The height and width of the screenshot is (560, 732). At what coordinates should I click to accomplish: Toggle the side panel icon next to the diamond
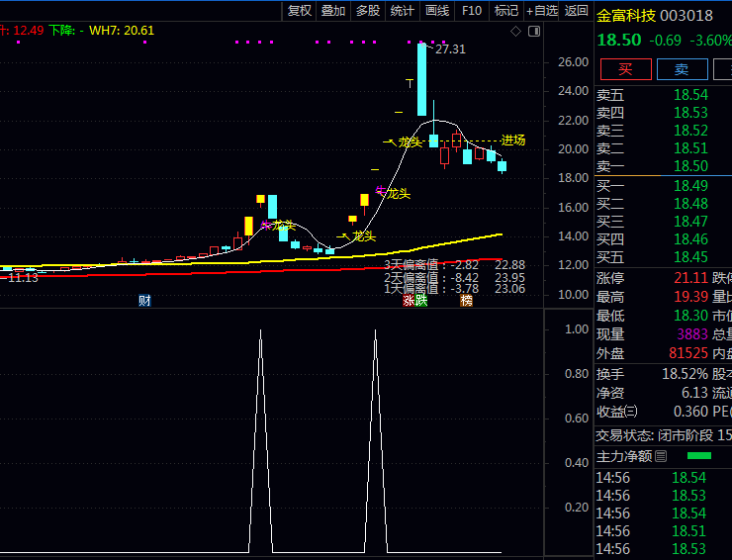click(x=533, y=32)
